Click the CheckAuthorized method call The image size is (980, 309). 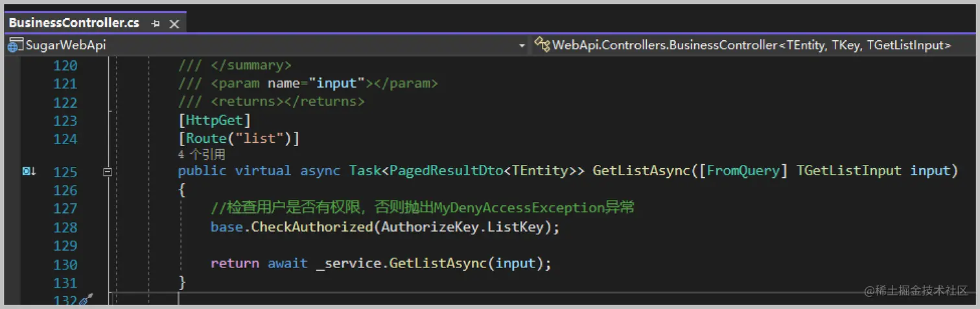pos(312,227)
